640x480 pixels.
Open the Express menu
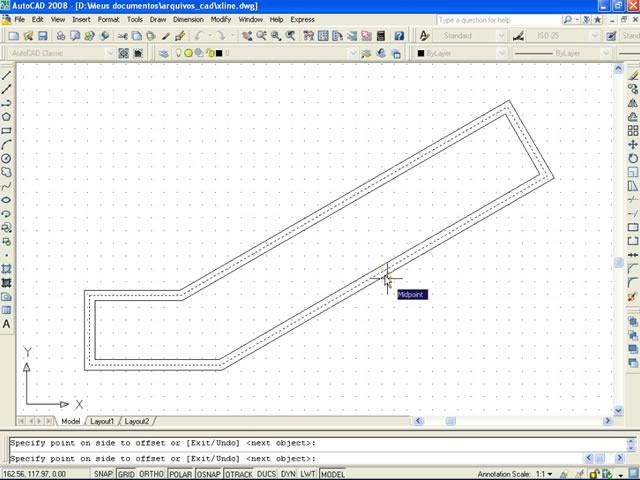tap(302, 20)
